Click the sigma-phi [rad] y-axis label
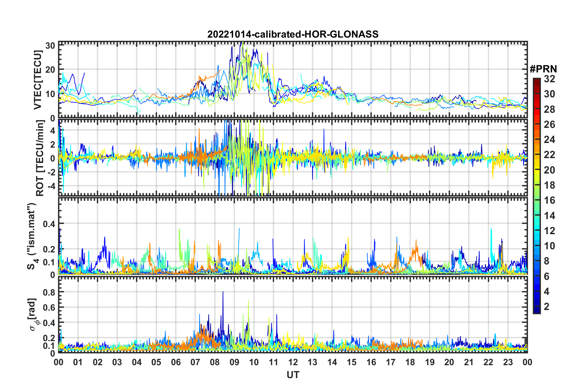The width and height of the screenshot is (586, 392). 33,314
